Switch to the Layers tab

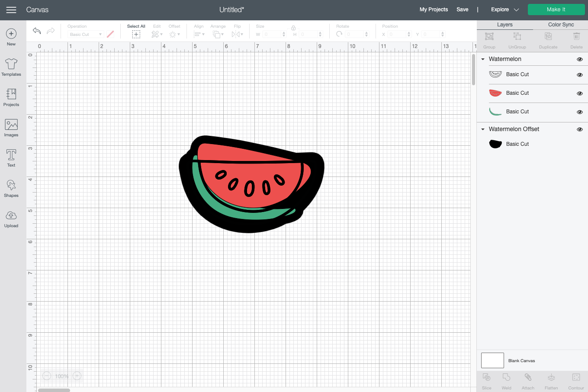click(x=504, y=25)
